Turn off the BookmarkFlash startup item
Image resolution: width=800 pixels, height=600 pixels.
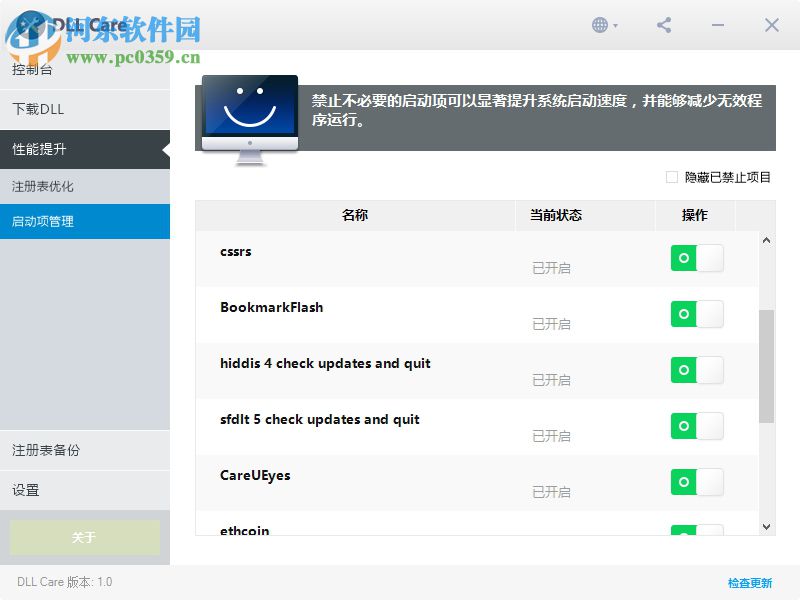tap(697, 314)
